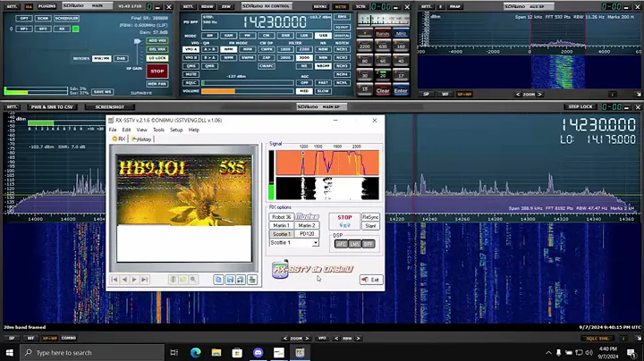Click the volume speaker tray icon

click(589, 352)
